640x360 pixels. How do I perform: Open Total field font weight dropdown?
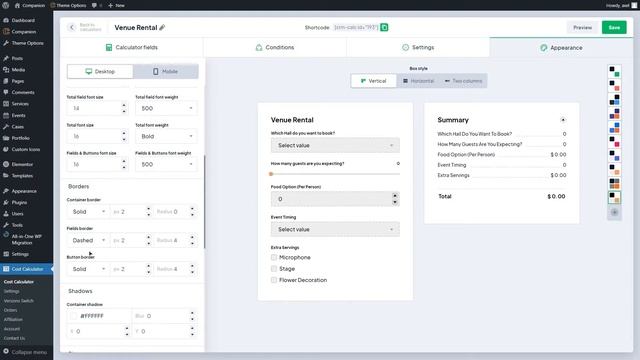166,108
